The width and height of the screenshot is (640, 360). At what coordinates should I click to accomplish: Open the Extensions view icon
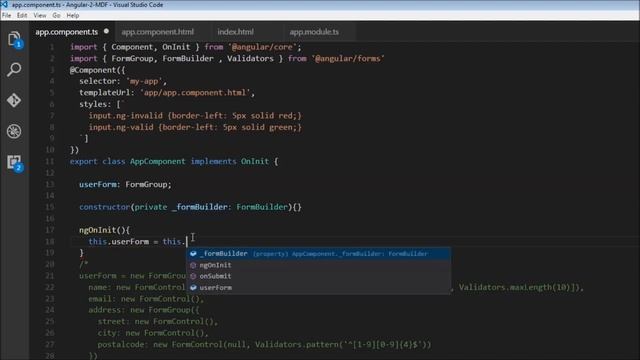(15, 163)
